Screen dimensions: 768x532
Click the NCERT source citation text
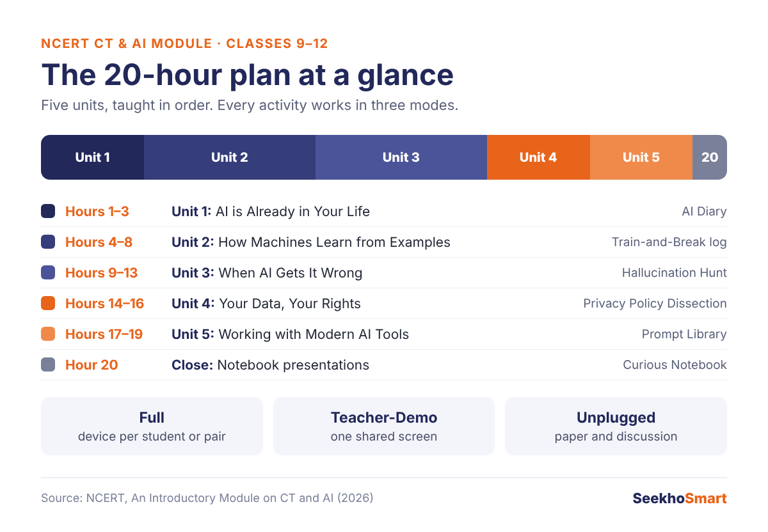[x=207, y=498]
